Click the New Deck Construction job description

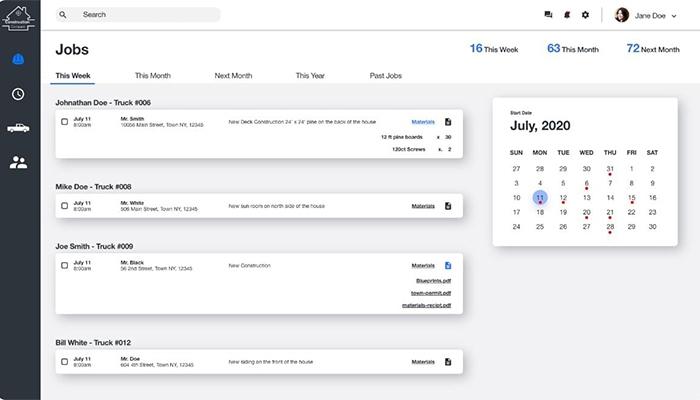302,122
